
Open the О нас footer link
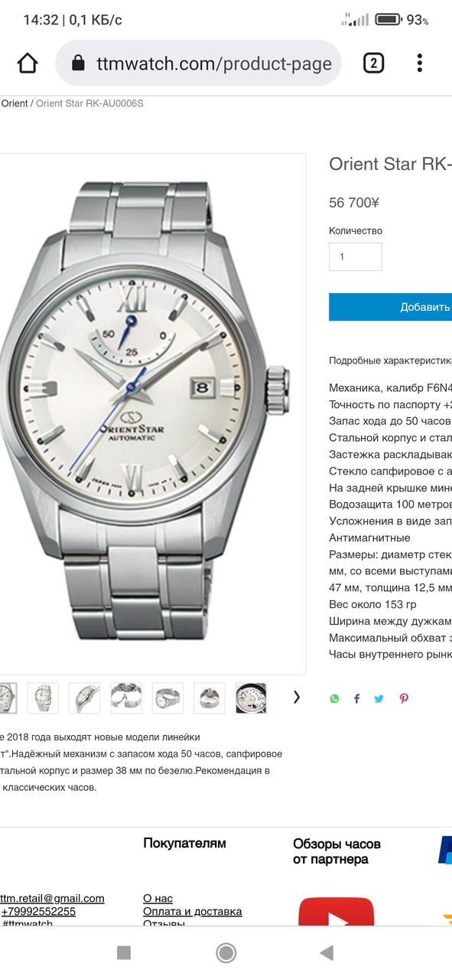(158, 898)
